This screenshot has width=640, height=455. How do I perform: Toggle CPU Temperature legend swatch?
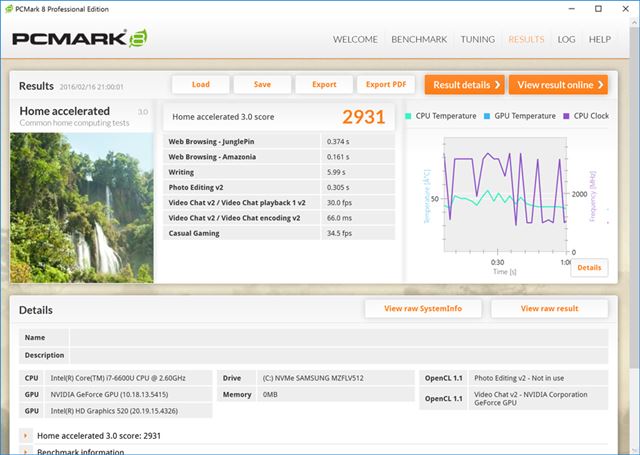(x=408, y=116)
